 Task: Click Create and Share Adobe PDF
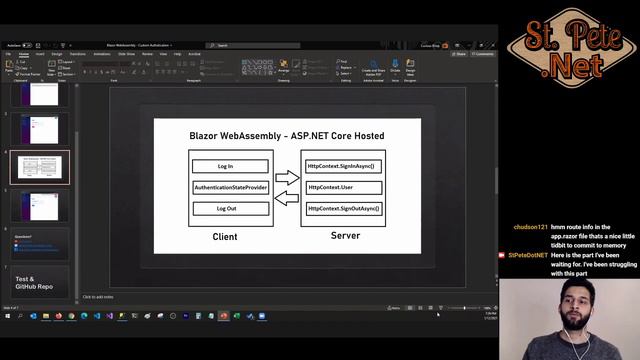coord(373,68)
